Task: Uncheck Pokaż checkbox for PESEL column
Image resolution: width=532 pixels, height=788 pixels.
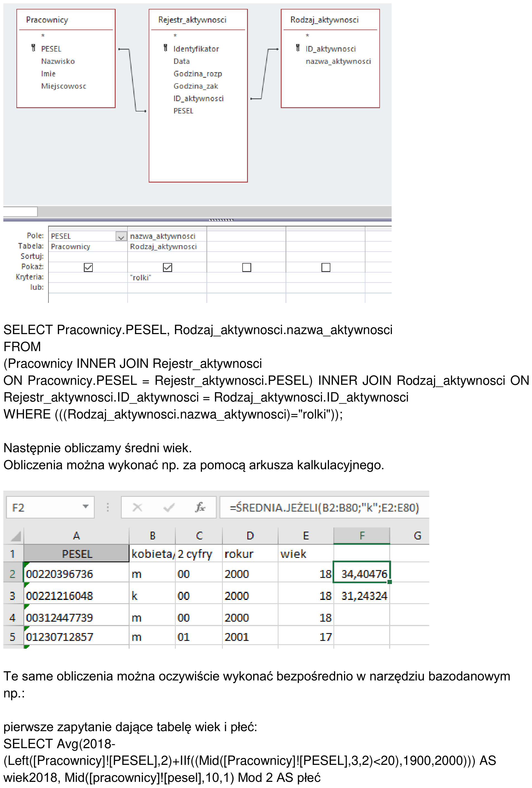Action: pyautogui.click(x=88, y=267)
